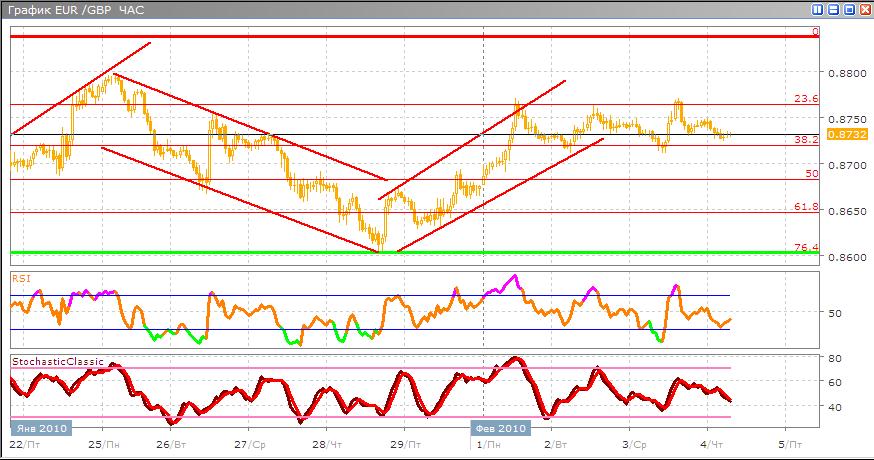The height and width of the screenshot is (460, 874).
Task: Select the 76.4 Fibonacci level label
Action: pyautogui.click(x=806, y=248)
